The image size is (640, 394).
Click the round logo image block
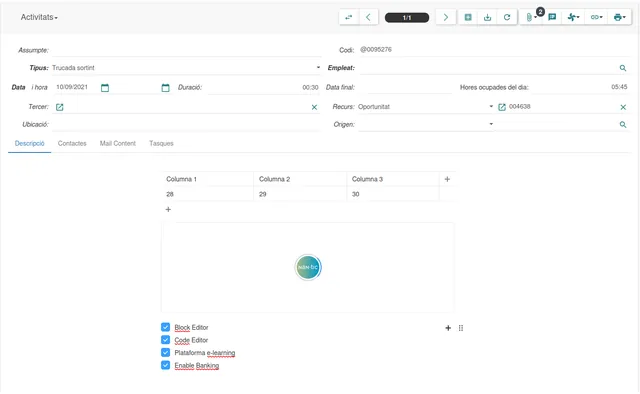(308, 267)
